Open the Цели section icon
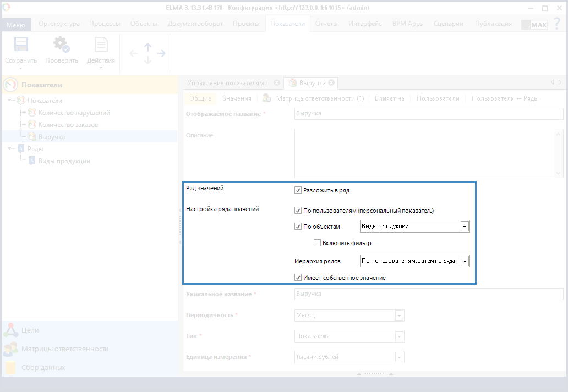The width and height of the screenshot is (568, 392). tap(11, 330)
